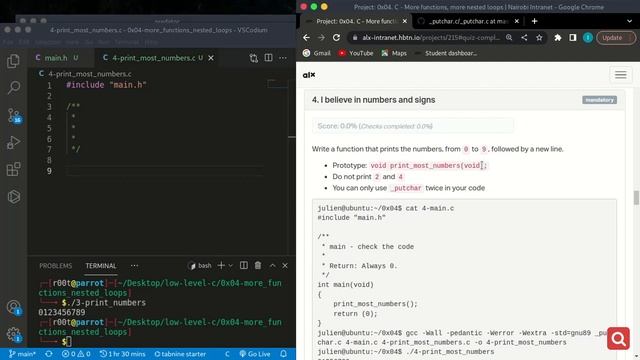Start Go Live server

pos(255,354)
